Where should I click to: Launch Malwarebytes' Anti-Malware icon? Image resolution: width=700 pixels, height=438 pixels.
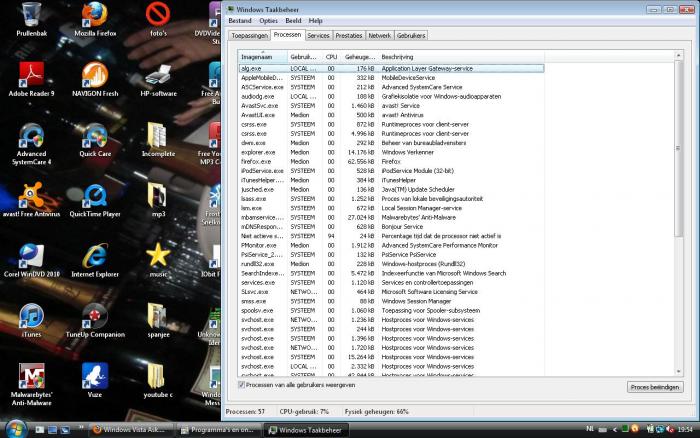[x=31, y=384]
